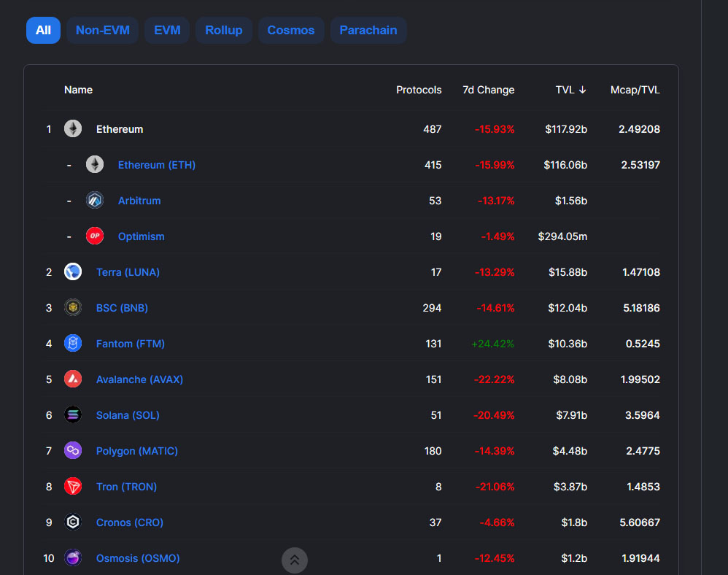Sort by the Protocols column header
The height and width of the screenshot is (575, 728).
[x=419, y=90]
